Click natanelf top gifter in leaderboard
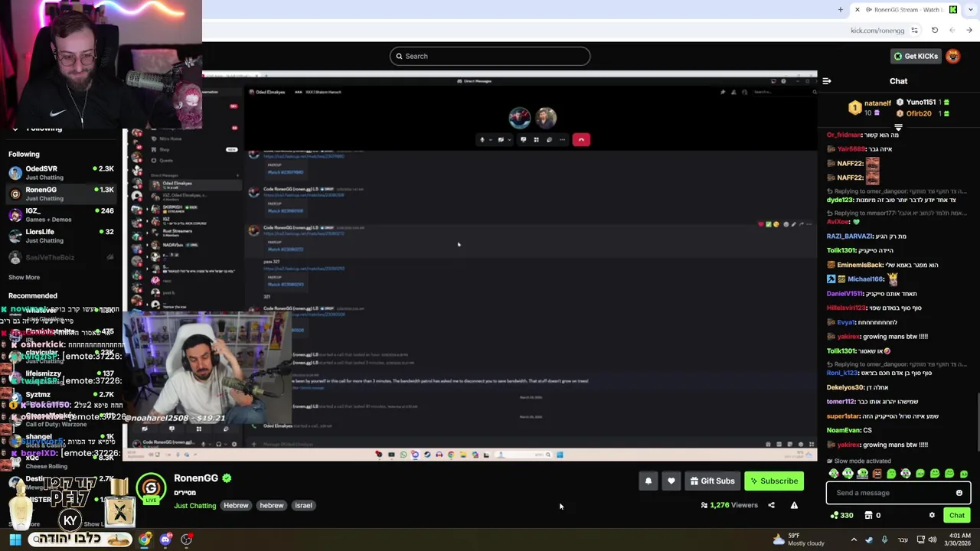 (x=877, y=103)
